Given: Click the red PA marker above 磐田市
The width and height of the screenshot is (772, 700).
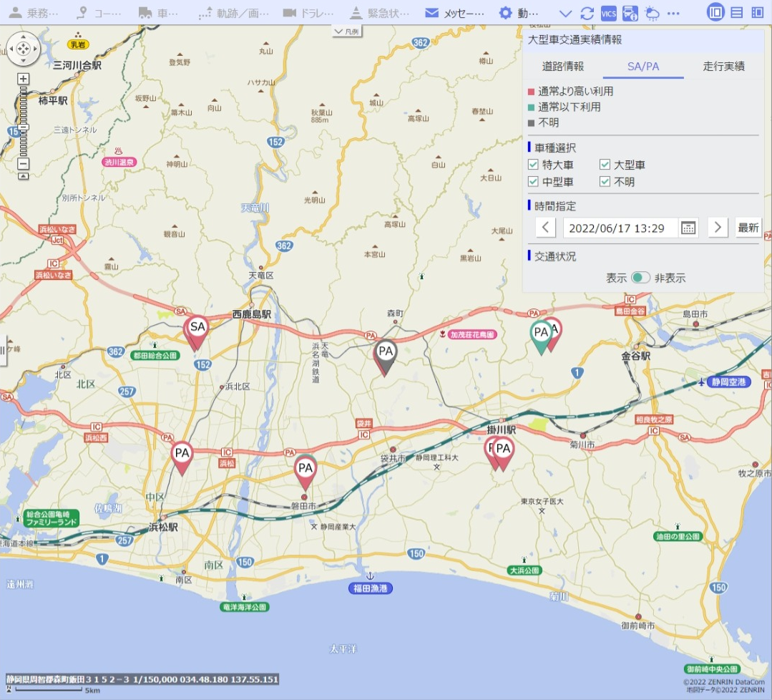Looking at the screenshot, I should point(306,470).
